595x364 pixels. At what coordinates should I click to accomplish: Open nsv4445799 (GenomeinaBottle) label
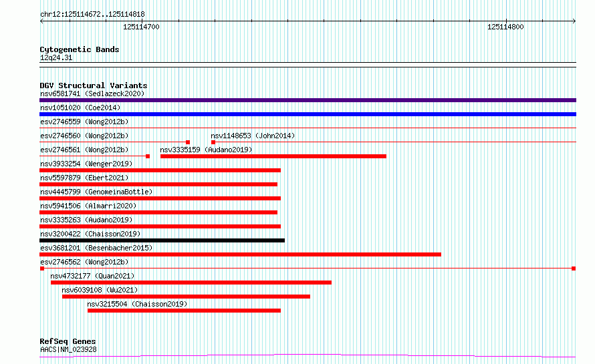(x=96, y=192)
